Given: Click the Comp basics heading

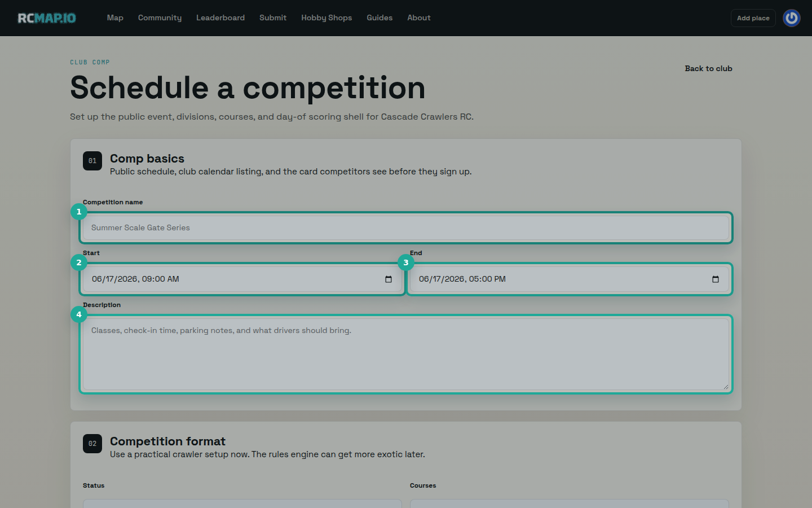Looking at the screenshot, I should tap(147, 159).
